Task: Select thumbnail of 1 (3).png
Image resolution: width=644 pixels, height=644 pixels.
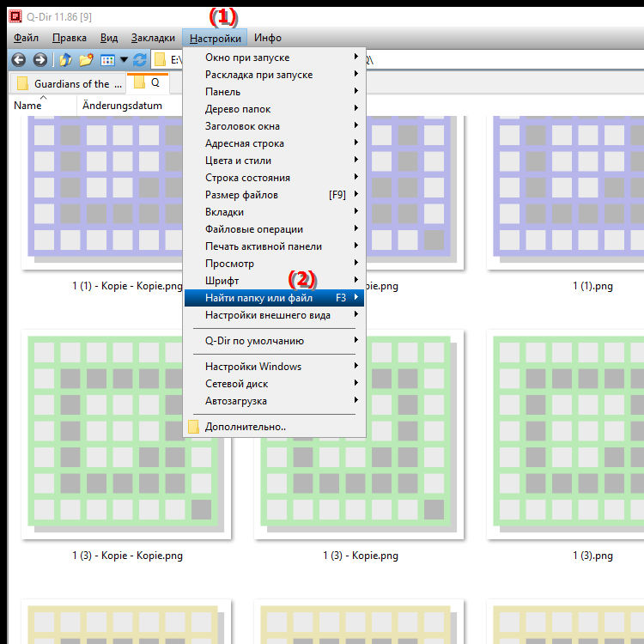Action: tap(567, 434)
